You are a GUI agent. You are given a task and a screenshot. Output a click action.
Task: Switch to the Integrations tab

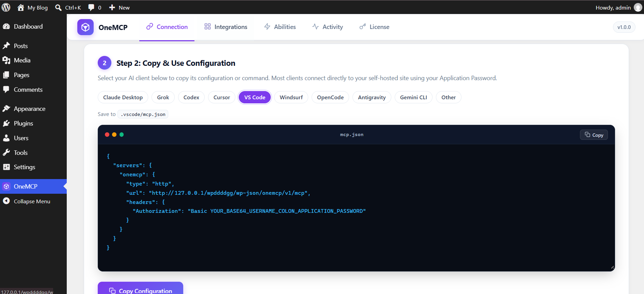pos(226,27)
